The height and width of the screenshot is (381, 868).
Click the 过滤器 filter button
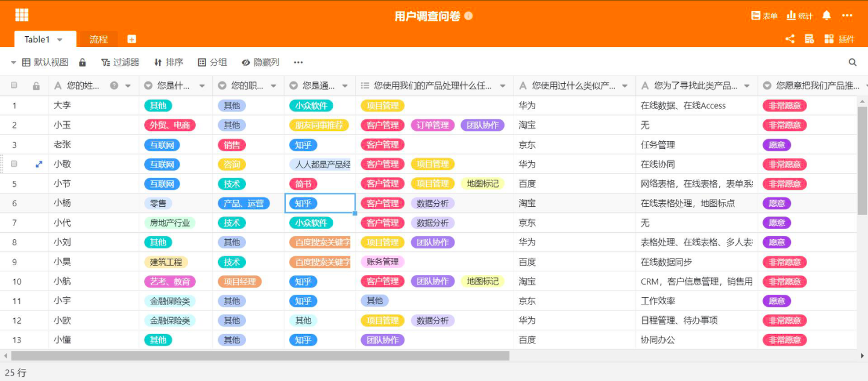pyautogui.click(x=120, y=62)
